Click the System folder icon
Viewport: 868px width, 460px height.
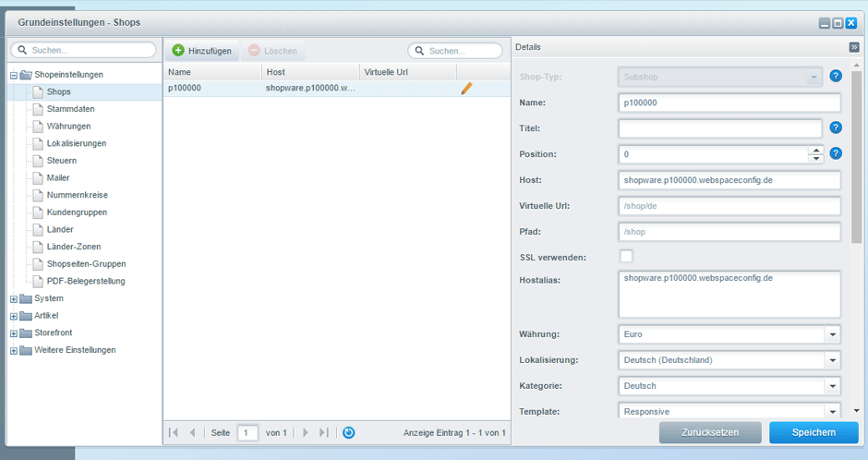click(x=26, y=299)
